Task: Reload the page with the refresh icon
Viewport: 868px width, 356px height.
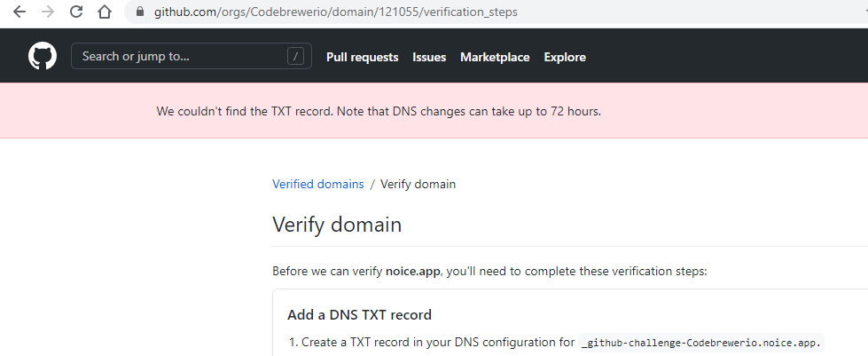Action: pyautogui.click(x=76, y=12)
